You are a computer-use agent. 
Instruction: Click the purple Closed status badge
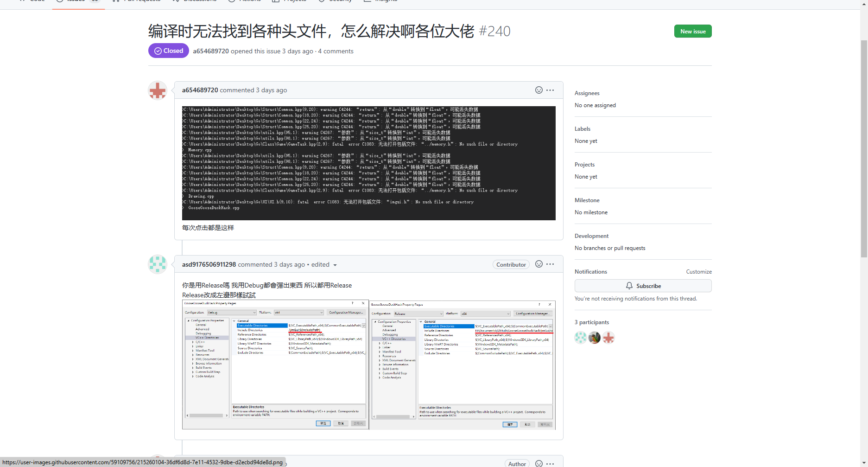click(x=169, y=51)
